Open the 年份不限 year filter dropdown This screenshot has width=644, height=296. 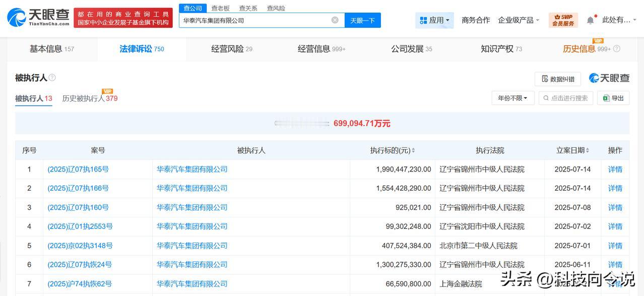[512, 98]
